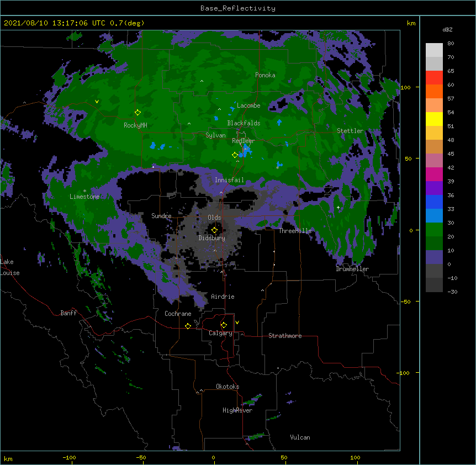This screenshot has width=476, height=465.
Task: Click the yellow diamond marker beside RedDeer
Action: [x=235, y=155]
